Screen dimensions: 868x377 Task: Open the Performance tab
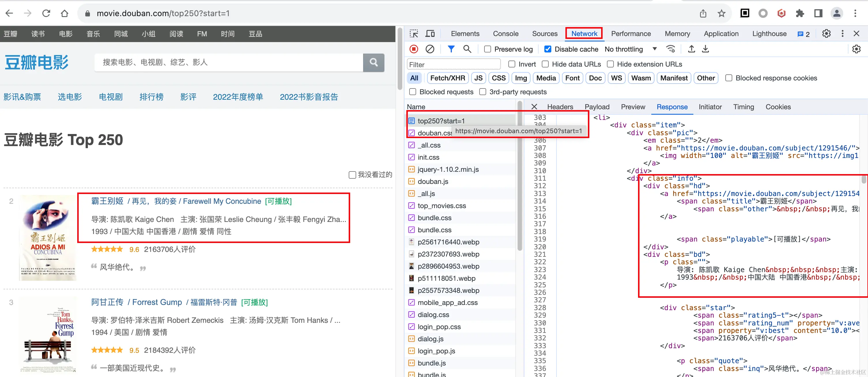tap(631, 34)
